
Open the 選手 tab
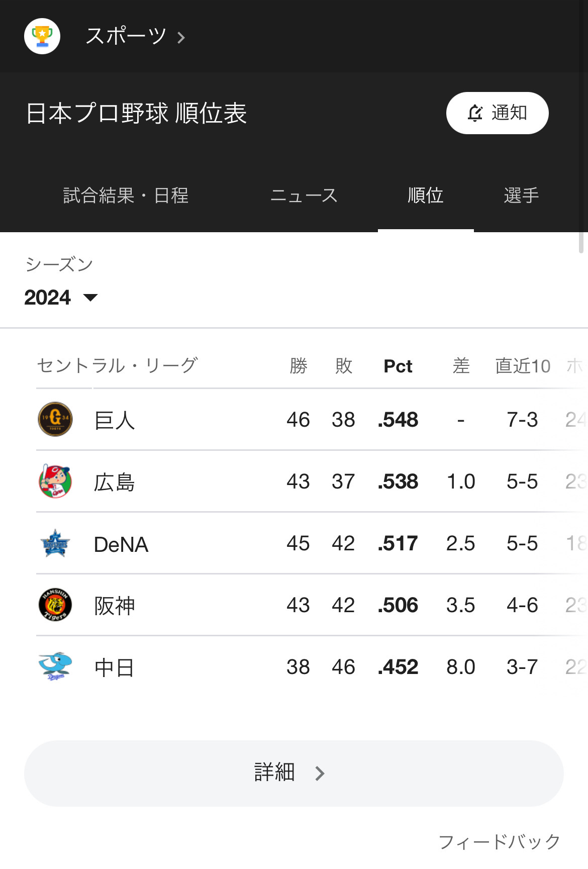521,196
